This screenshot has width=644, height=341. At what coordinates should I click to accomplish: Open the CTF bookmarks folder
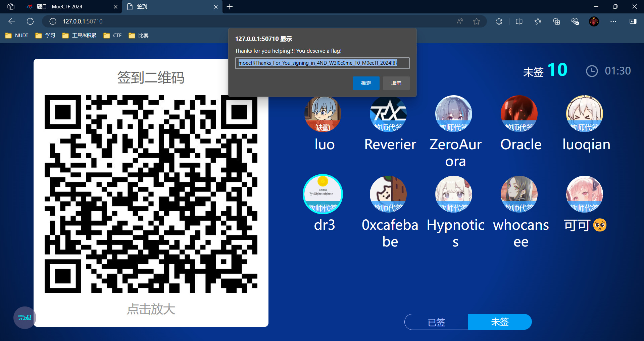point(113,36)
